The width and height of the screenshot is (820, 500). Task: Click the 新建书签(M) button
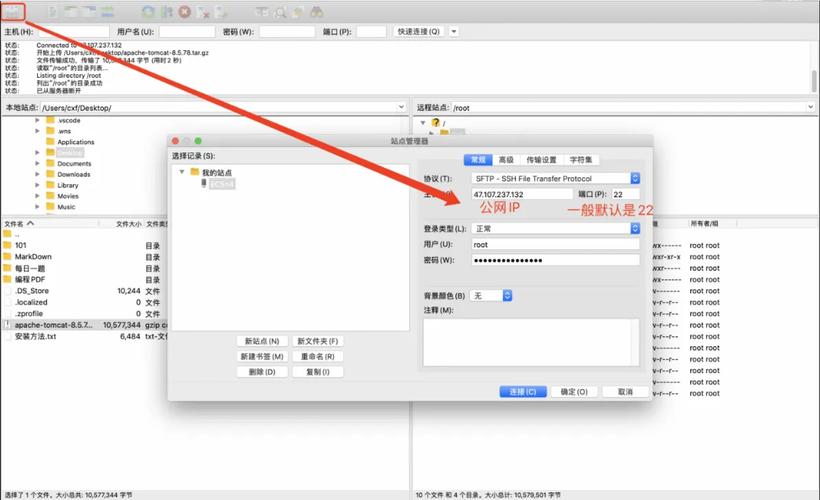[x=262, y=356]
